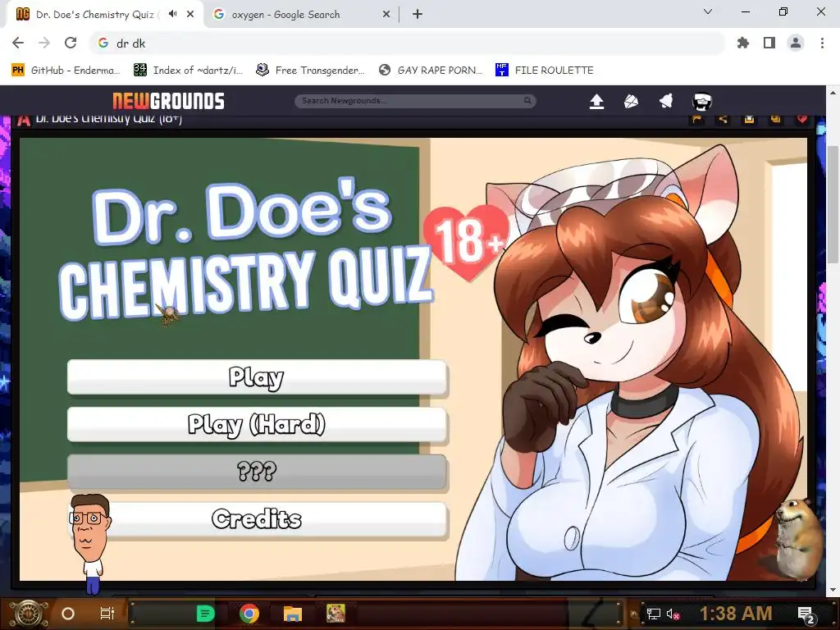Click the locked ??? button
This screenshot has height=630, width=840.
tap(257, 472)
